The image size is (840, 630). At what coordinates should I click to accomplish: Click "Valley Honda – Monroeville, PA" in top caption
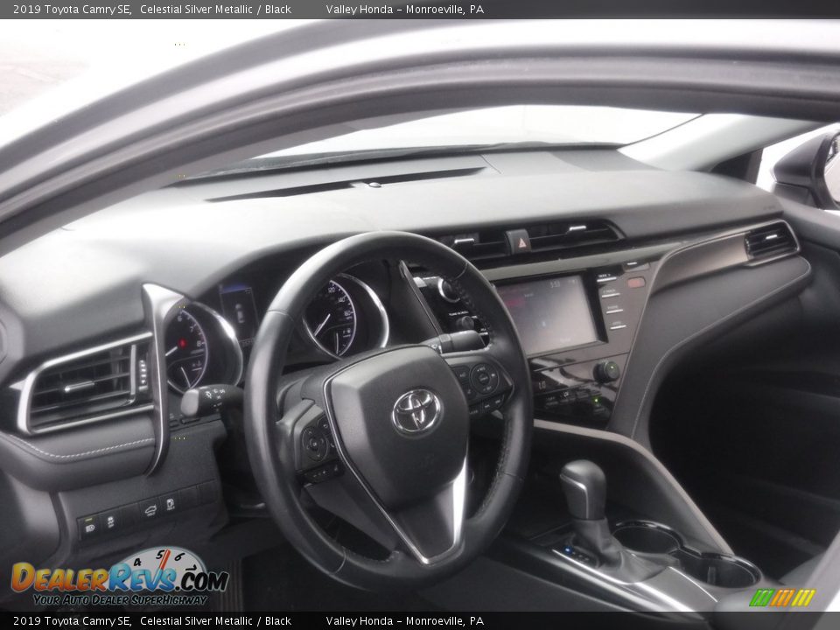tap(404, 9)
